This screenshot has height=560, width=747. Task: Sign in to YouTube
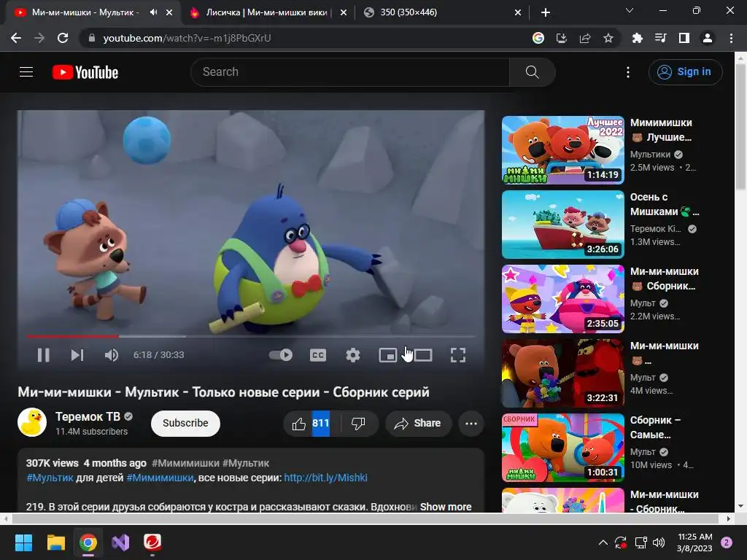(x=685, y=72)
